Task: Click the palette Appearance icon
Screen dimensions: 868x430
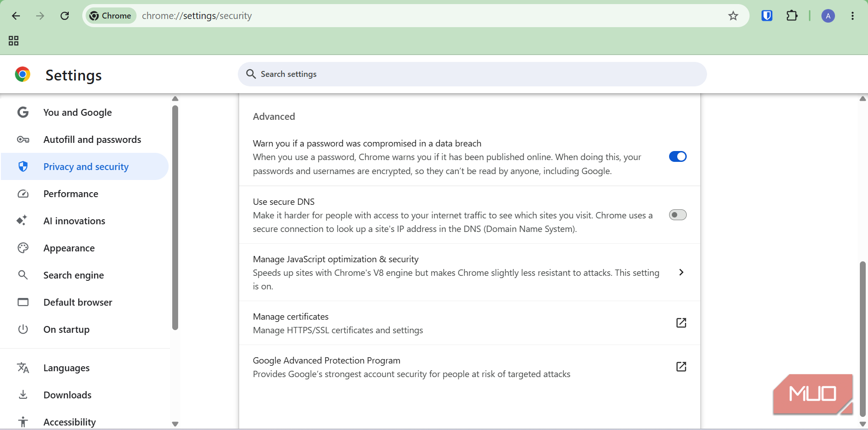Action: (x=23, y=248)
